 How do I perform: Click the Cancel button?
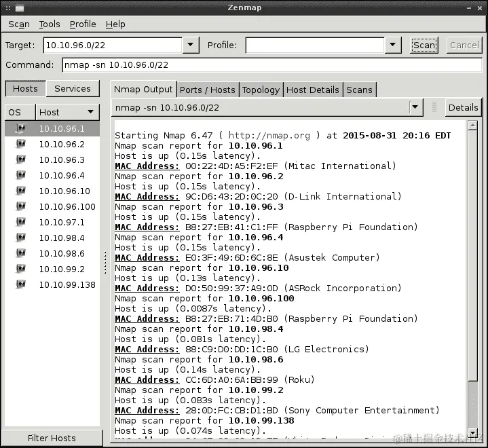pyautogui.click(x=464, y=45)
